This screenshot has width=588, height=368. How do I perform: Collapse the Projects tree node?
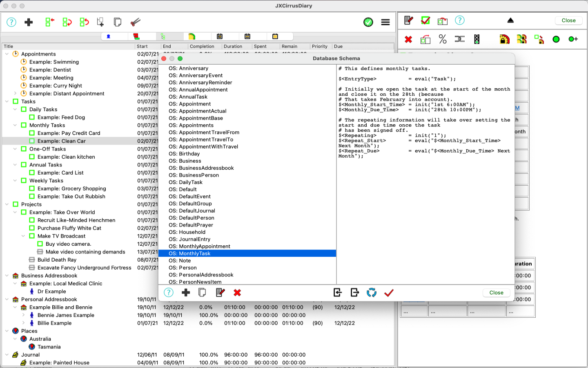tap(7, 204)
